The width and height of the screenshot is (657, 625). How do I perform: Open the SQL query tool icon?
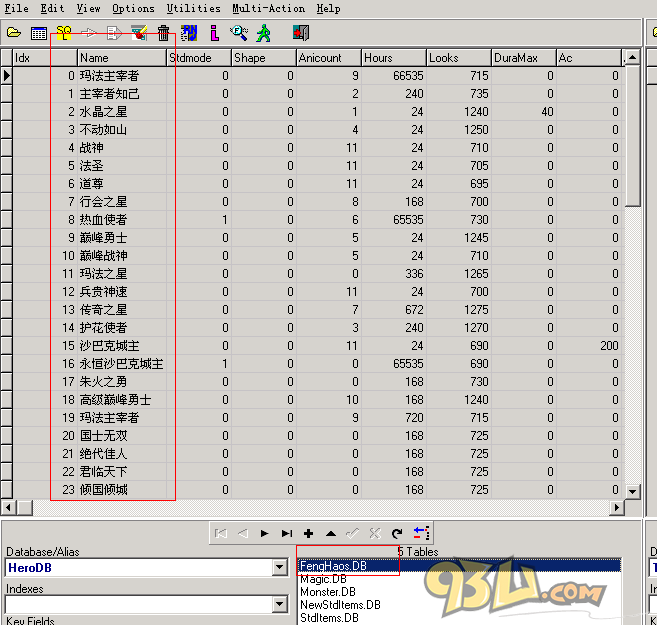tap(64, 33)
